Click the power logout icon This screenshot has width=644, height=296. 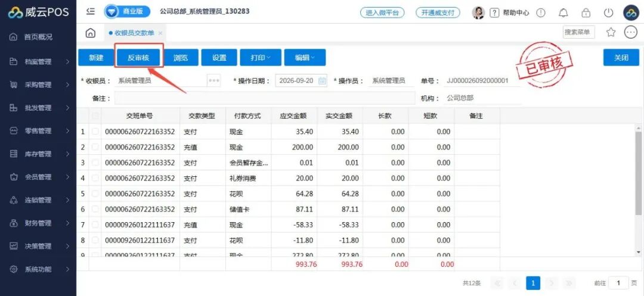(x=608, y=13)
